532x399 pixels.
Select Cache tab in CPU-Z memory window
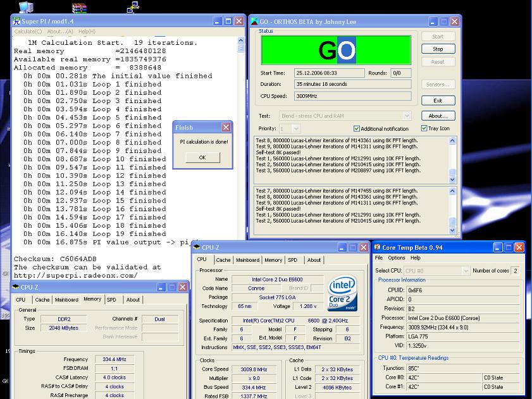click(42, 300)
